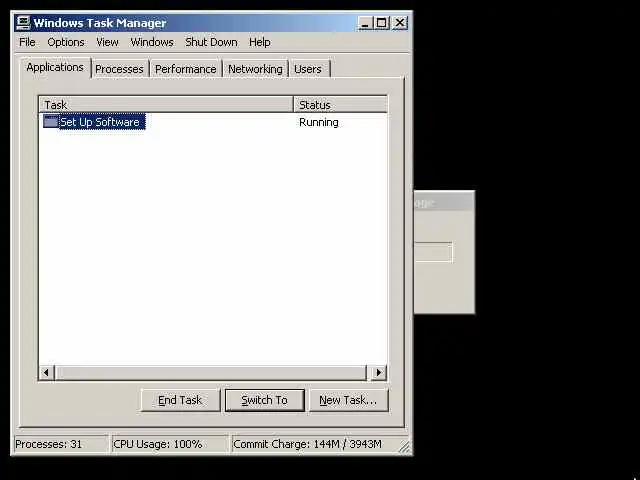Click the Switch To button
640x480 pixels.
264,400
